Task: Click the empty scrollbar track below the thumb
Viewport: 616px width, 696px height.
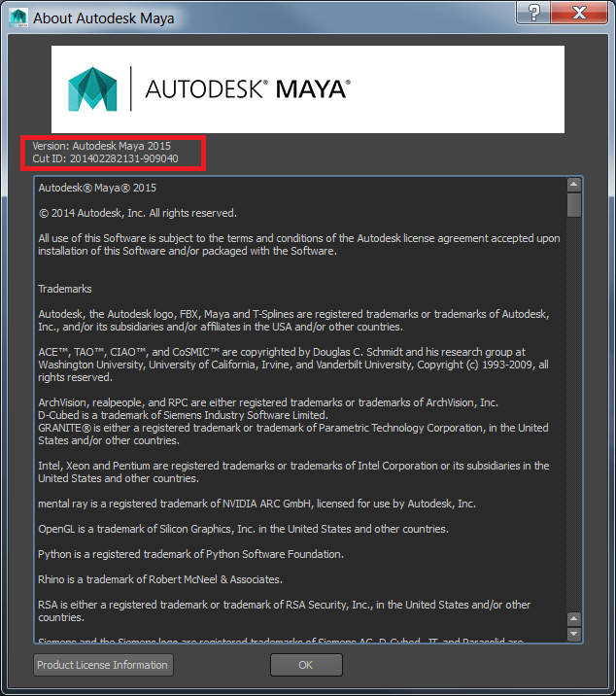Action: tap(574, 414)
